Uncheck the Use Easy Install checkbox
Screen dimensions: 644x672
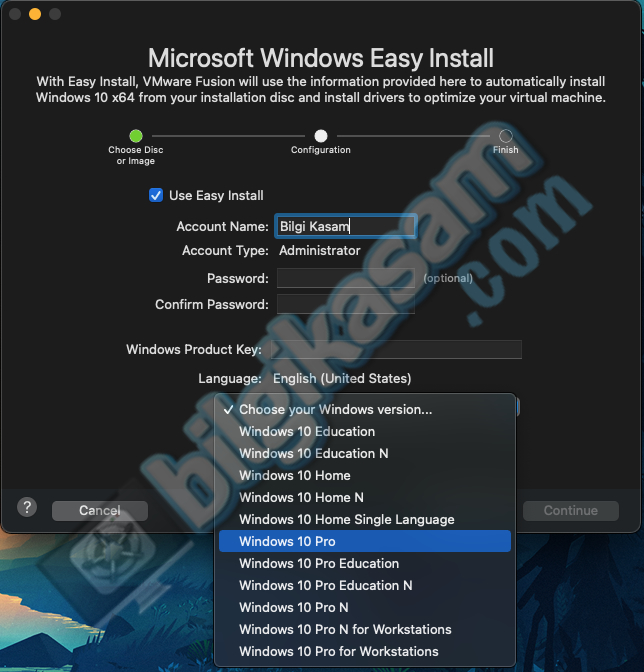(156, 195)
